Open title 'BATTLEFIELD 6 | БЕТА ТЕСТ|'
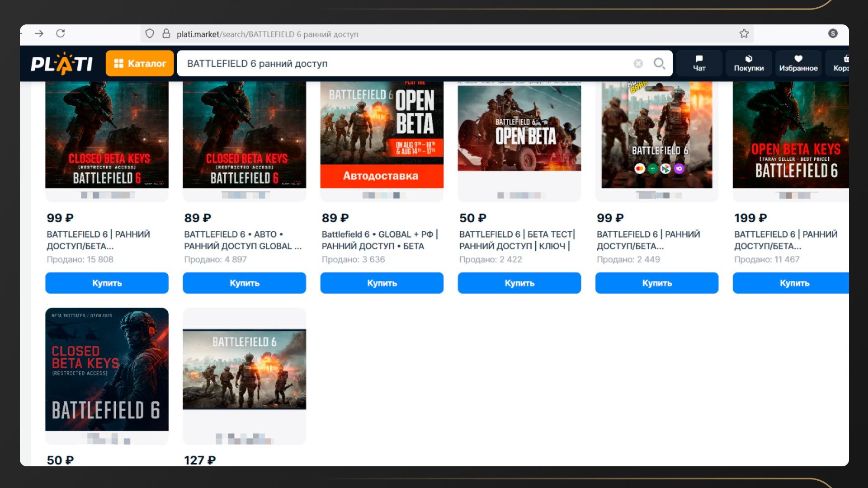 [x=517, y=240]
